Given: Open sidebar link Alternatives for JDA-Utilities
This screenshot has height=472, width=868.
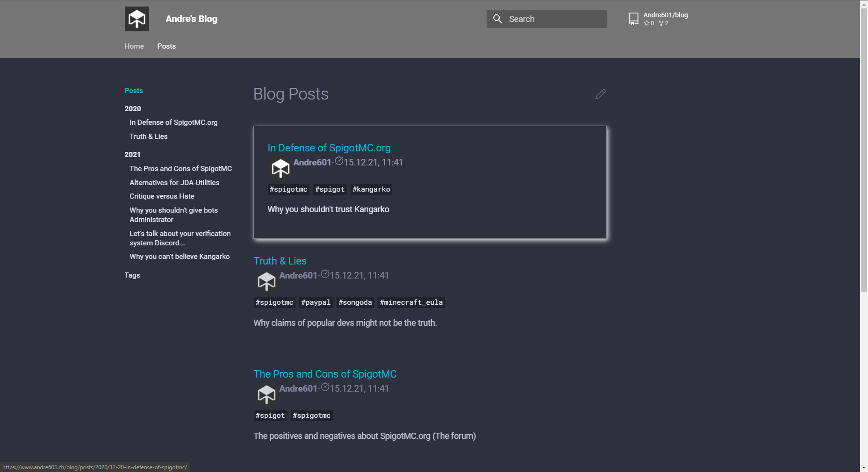Looking at the screenshot, I should coord(174,183).
